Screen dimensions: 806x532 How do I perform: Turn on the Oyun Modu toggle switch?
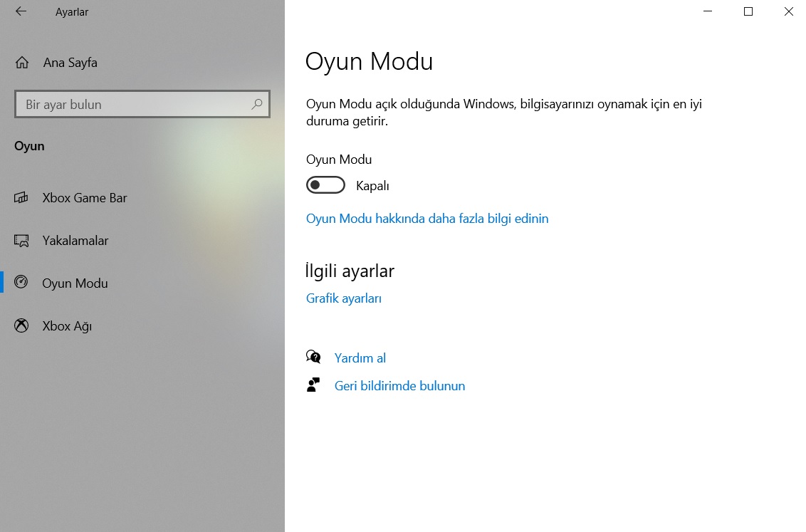click(x=325, y=186)
